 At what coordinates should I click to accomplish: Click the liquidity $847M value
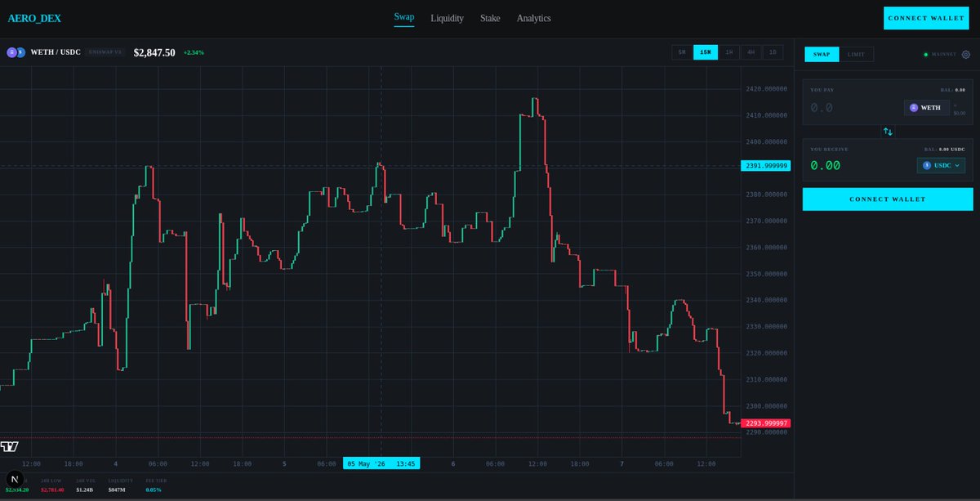tap(117, 490)
